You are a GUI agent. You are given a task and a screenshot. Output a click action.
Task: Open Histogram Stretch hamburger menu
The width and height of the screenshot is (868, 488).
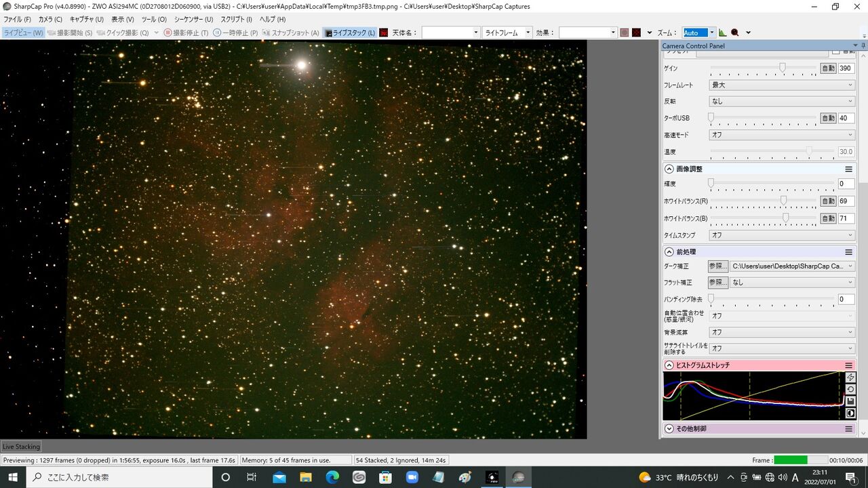(848, 365)
